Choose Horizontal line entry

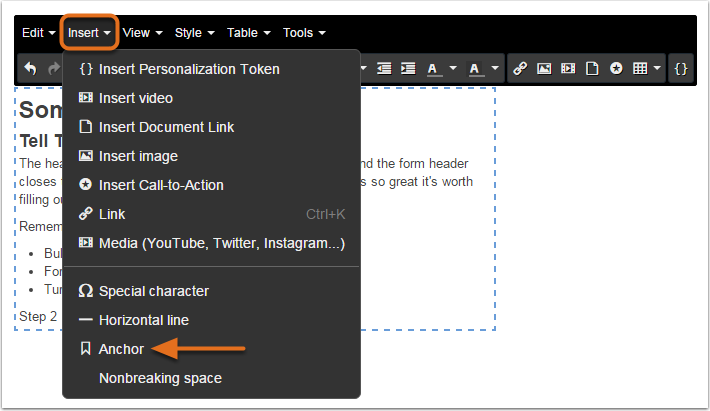point(211,320)
